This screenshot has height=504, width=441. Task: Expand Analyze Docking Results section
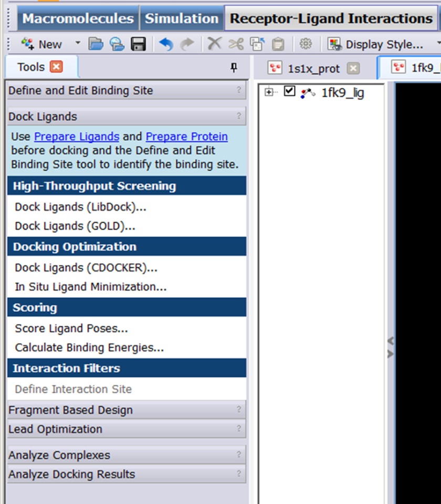[x=127, y=474]
